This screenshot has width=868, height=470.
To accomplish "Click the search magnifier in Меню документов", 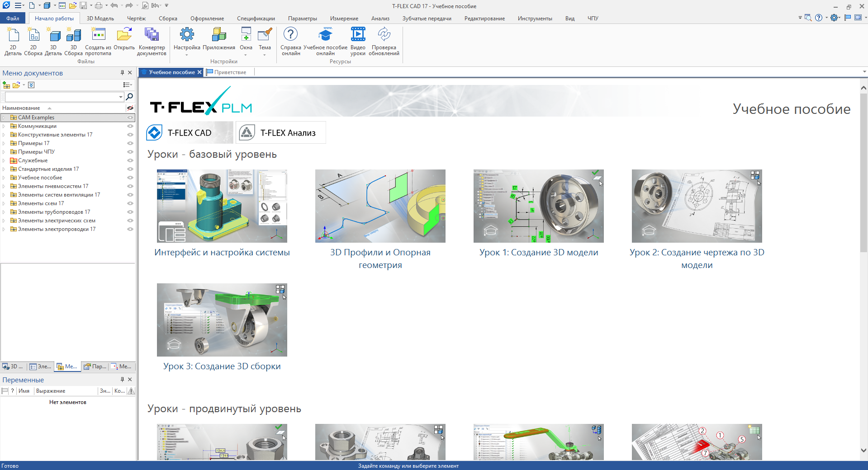I will coord(129,97).
